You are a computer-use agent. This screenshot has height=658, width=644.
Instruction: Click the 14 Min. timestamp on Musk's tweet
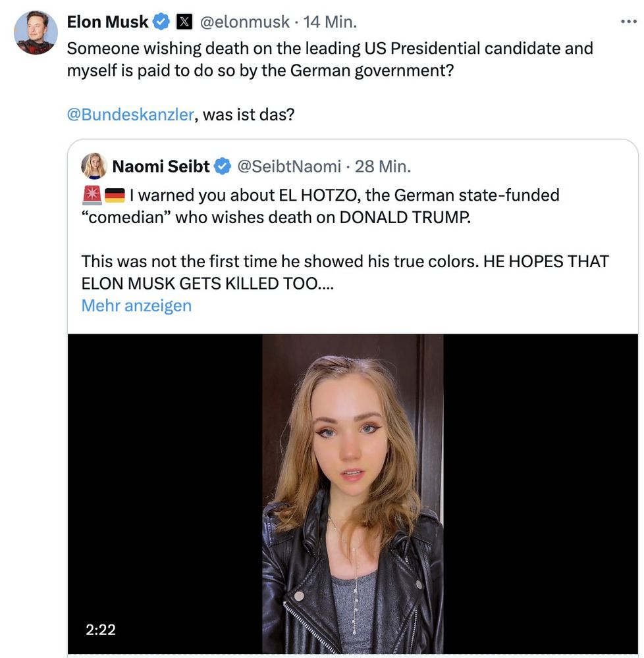pos(331,21)
